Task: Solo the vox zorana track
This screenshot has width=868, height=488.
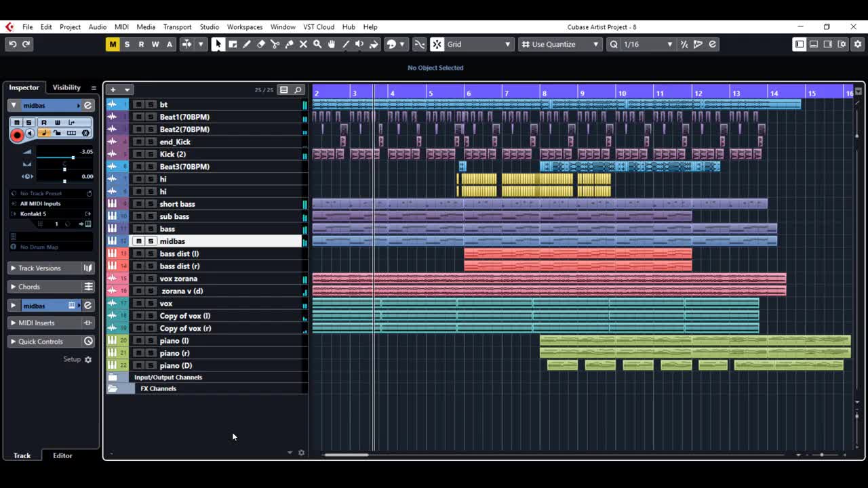Action: [x=151, y=279]
